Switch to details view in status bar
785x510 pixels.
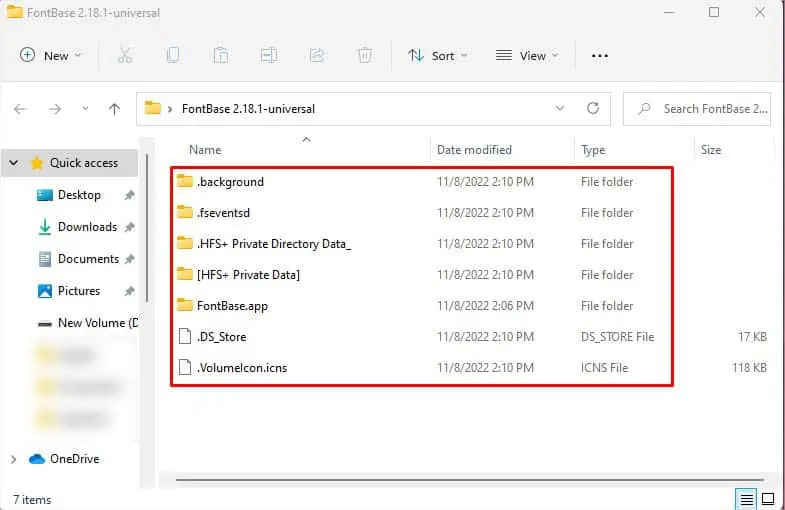[746, 499]
